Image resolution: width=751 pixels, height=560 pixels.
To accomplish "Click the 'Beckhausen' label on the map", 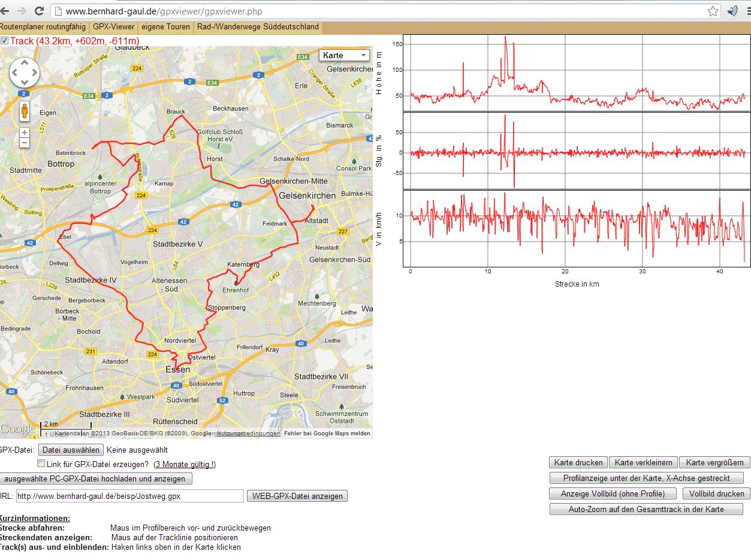I will [231, 109].
